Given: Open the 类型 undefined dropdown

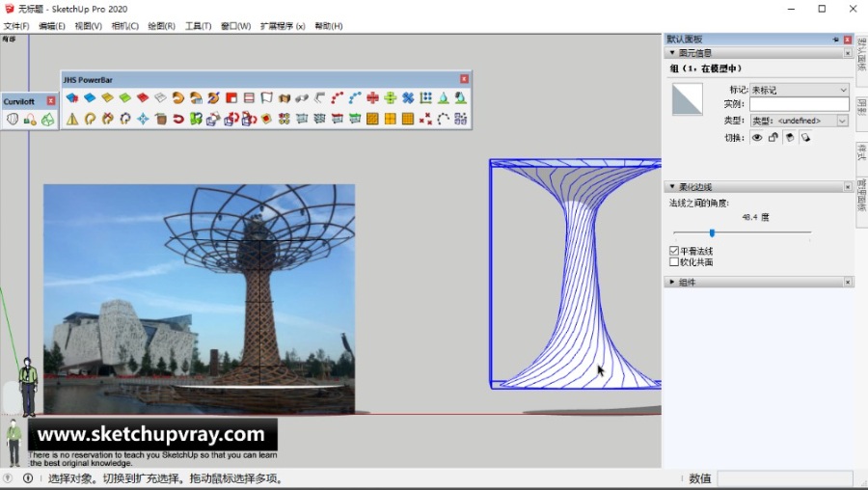Looking at the screenshot, I should (799, 121).
